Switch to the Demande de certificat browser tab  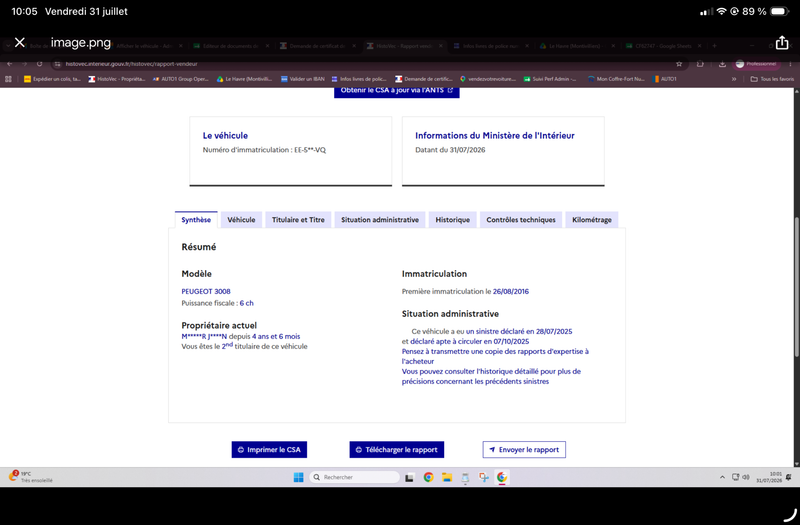(317, 46)
